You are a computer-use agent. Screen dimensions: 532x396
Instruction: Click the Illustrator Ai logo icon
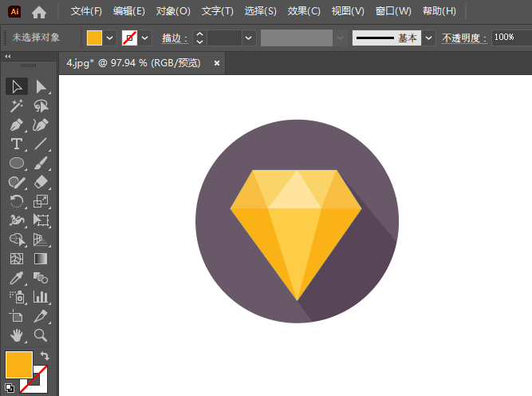[x=14, y=12]
